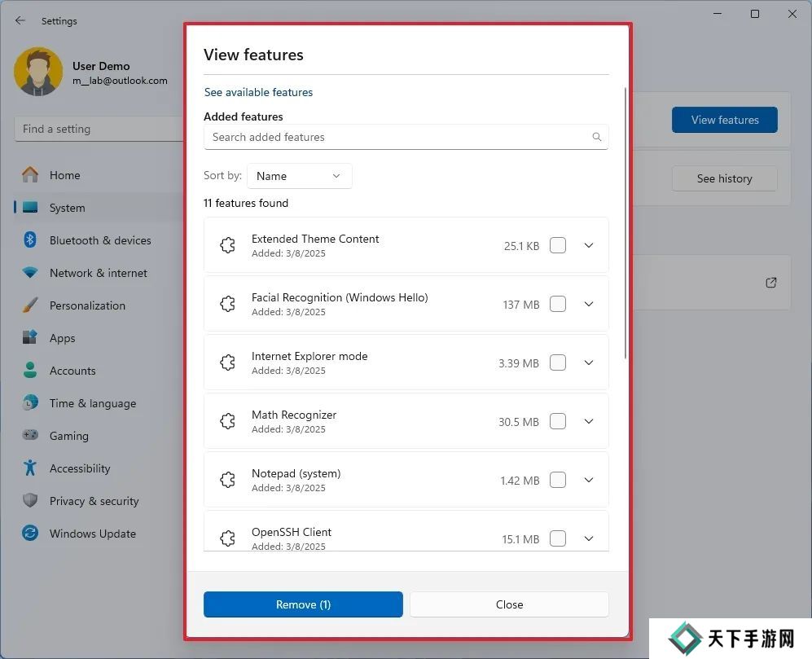Image resolution: width=812 pixels, height=659 pixels.
Task: Select the Math Recognizer checkbox
Action: pyautogui.click(x=558, y=421)
